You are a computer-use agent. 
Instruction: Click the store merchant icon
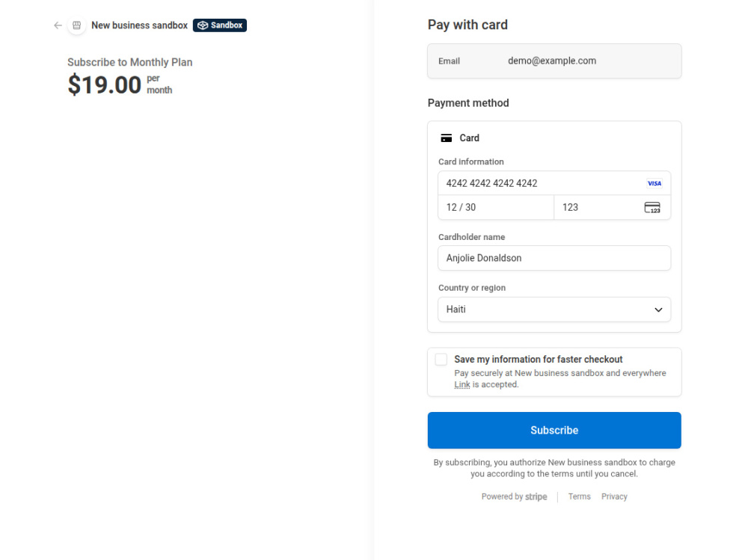tap(77, 25)
